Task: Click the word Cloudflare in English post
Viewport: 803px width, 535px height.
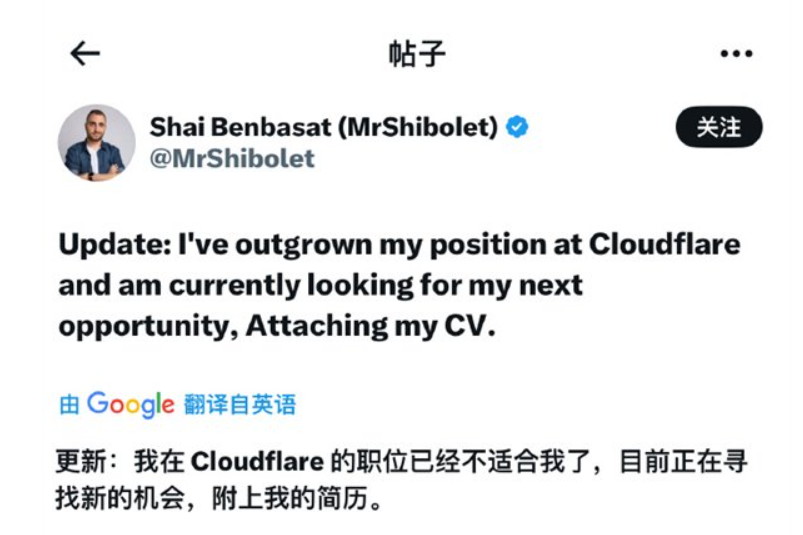Action: [x=664, y=245]
